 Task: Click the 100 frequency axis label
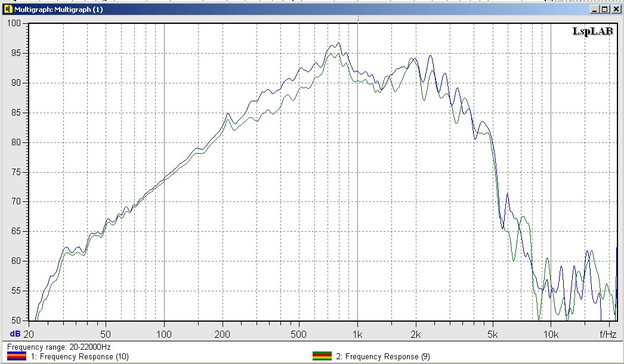click(x=163, y=334)
